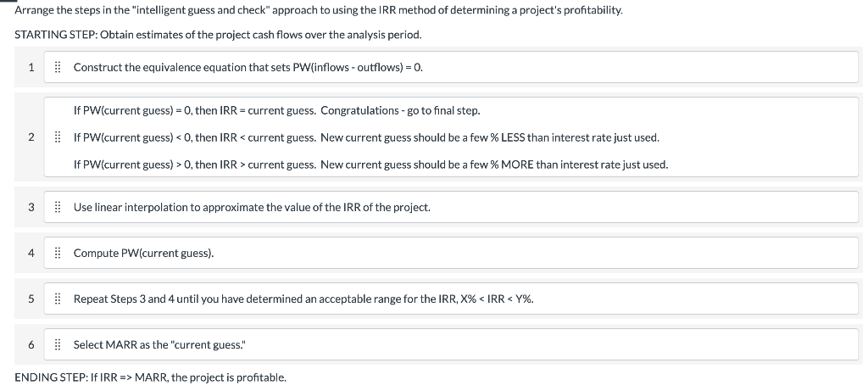The height and width of the screenshot is (391, 868).
Task: Select the handle icon next to "Select MARR"
Action: click(x=57, y=345)
